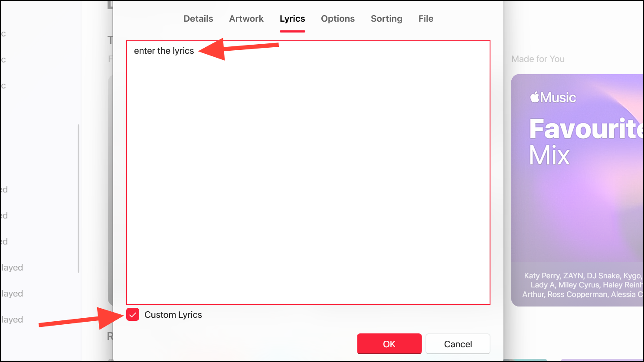Open the Favourite Mix playlist card
This screenshot has height=362, width=644.
click(x=578, y=190)
